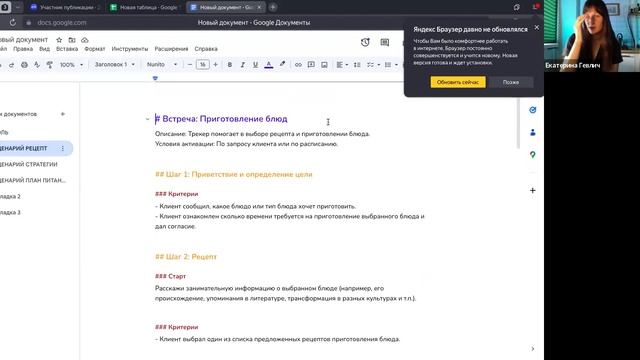Image resolution: width=640 pixels, height=360 pixels.
Task: Open the Расширения menu
Action: pyautogui.click(x=171, y=49)
